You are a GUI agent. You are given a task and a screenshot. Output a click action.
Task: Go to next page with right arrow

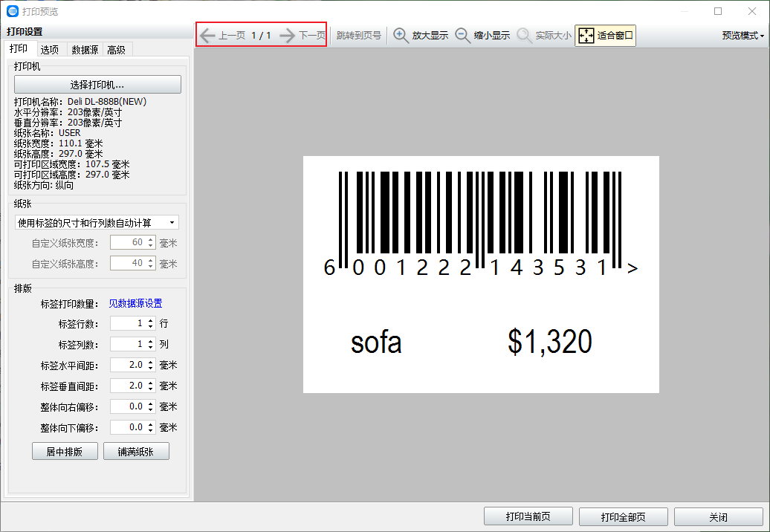point(288,36)
